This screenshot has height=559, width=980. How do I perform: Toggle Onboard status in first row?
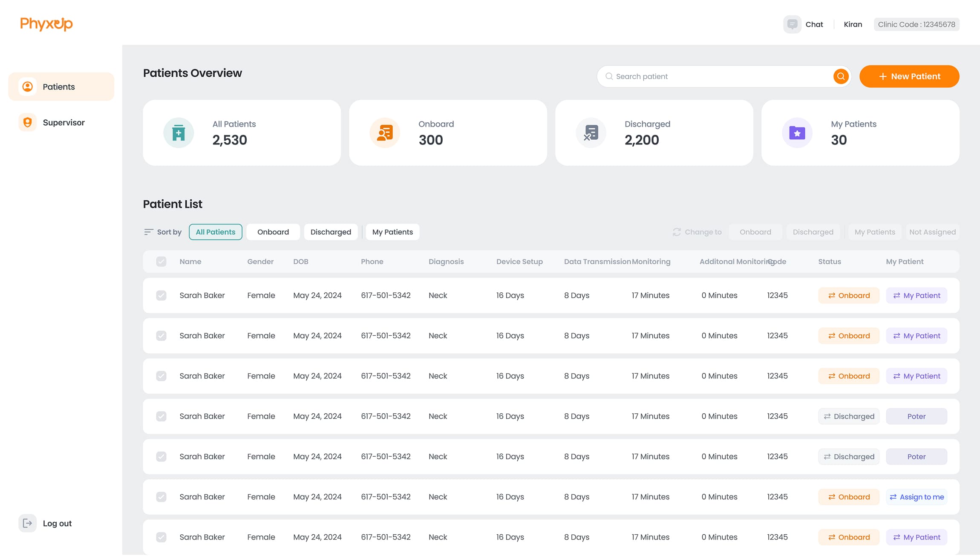(x=849, y=295)
